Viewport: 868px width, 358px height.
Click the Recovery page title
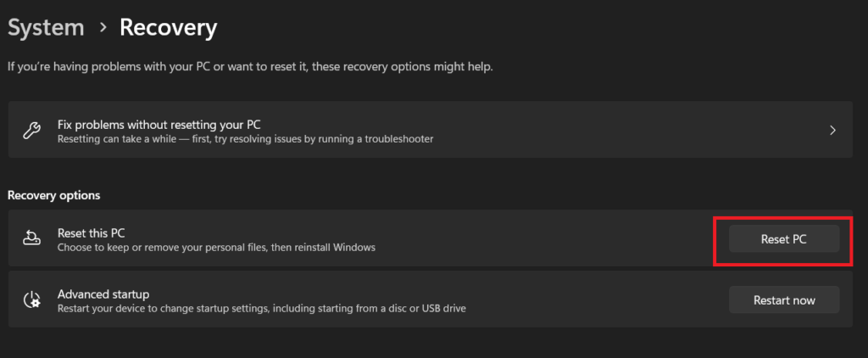[x=168, y=27]
